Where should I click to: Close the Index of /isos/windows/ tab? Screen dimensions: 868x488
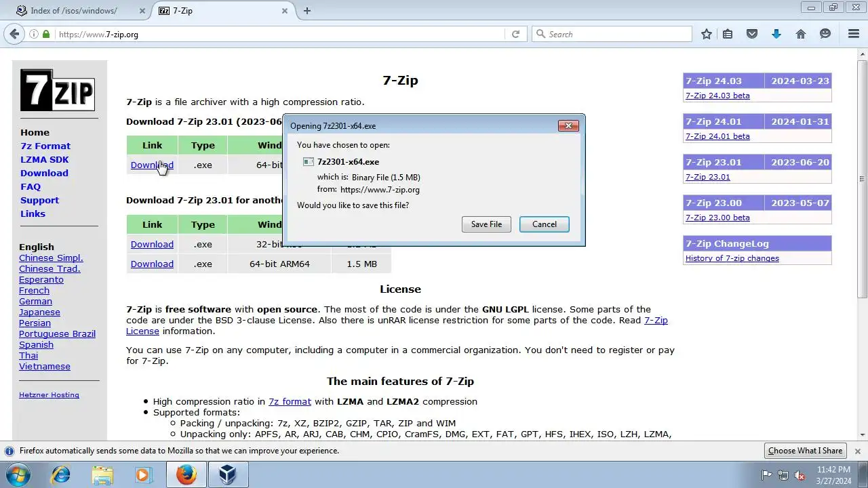tap(142, 11)
